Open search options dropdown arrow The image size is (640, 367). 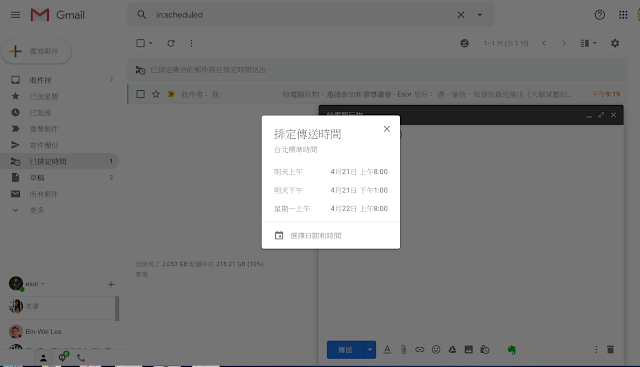tap(480, 15)
